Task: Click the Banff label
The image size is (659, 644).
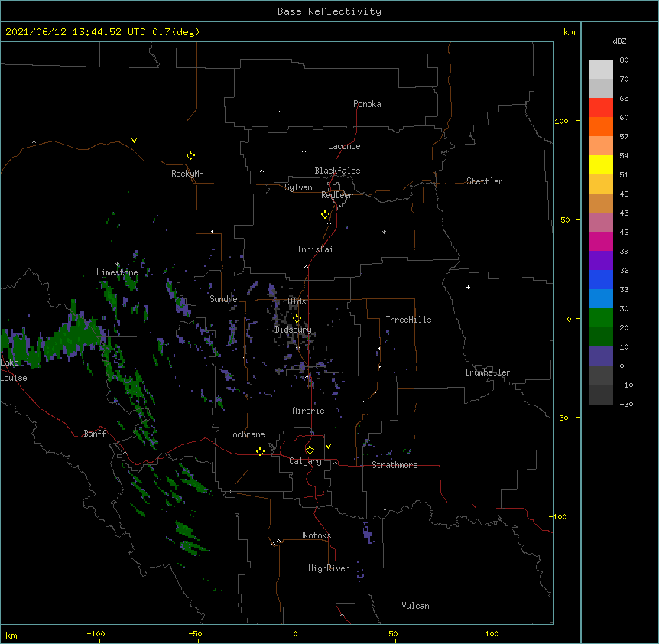Action: coord(95,434)
